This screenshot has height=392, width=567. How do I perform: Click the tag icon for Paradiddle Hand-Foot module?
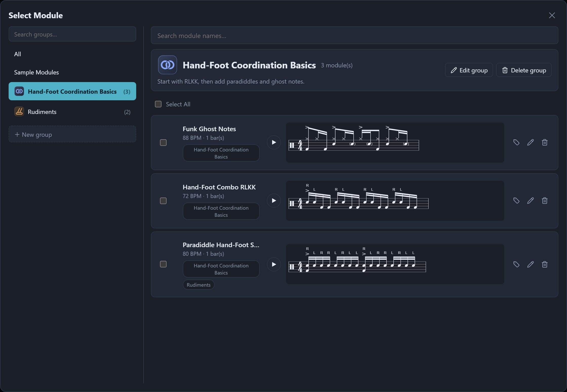516,264
